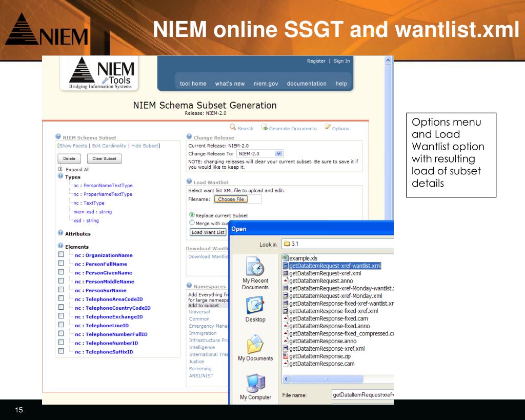This screenshot has width=525, height=420.
Task: Click help icon beside NIEM Schema Subset
Action: [x=58, y=136]
